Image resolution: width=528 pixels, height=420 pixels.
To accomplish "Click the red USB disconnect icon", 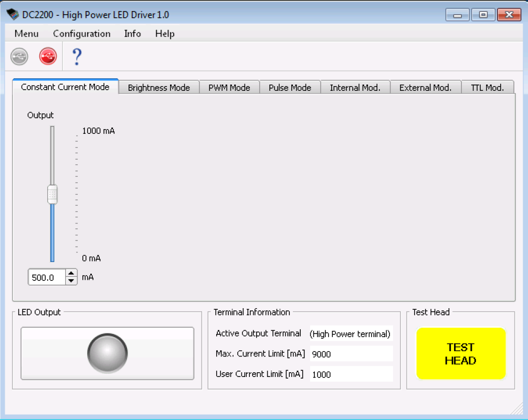I will pos(48,56).
